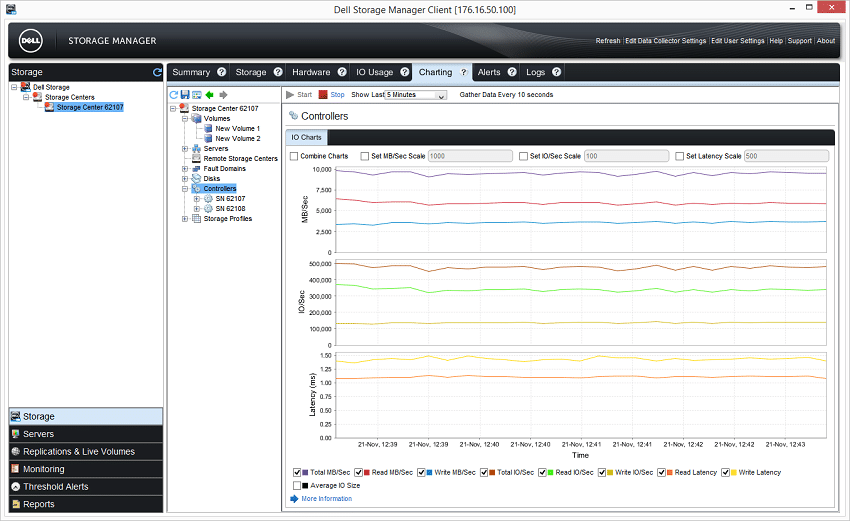Click the refresh icon in the Storage panel header

pyautogui.click(x=157, y=72)
